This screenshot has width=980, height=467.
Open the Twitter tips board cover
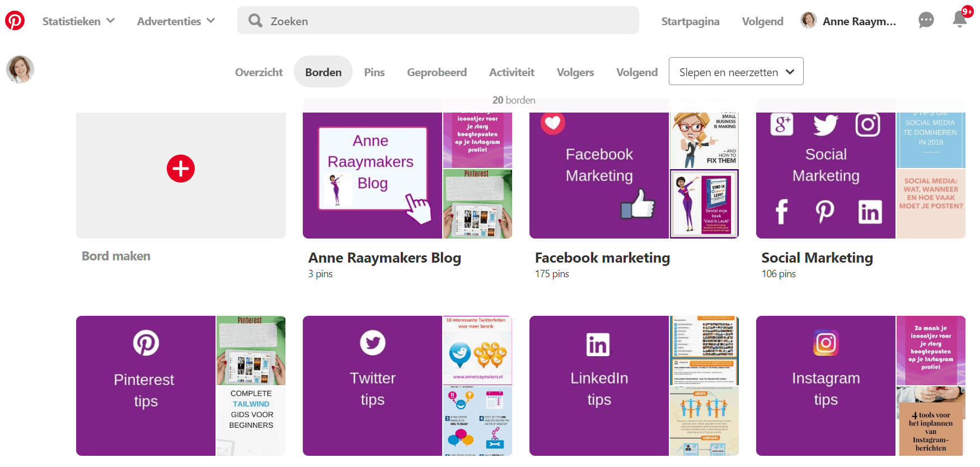(x=372, y=386)
